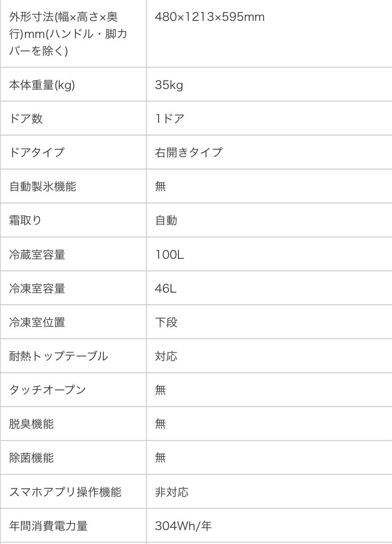Select the 304Wh/年 power consumption value

(x=183, y=526)
